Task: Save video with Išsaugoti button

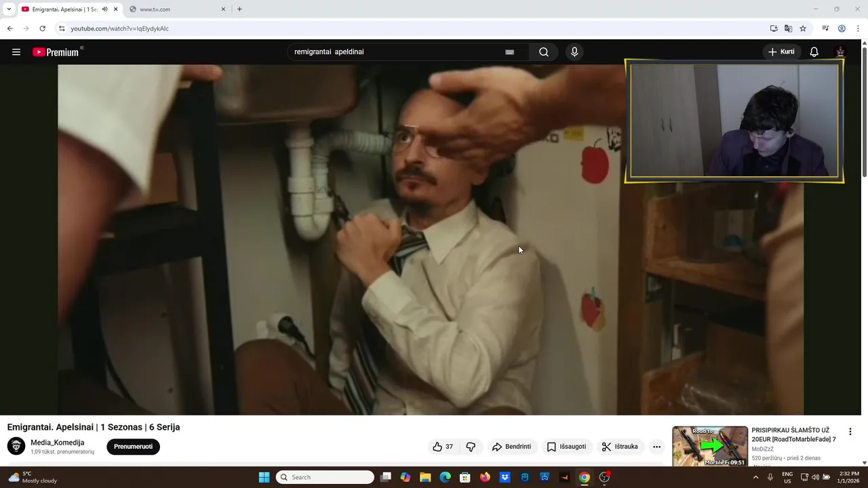Action: tap(567, 447)
